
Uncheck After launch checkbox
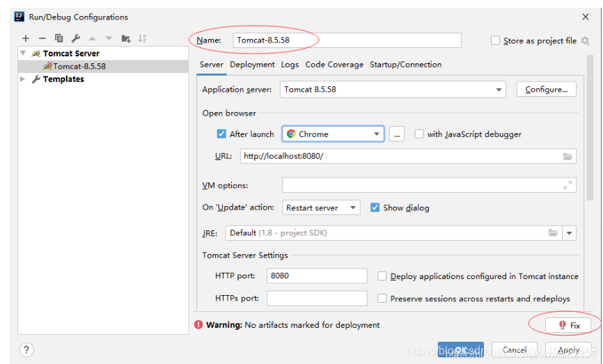[221, 134]
